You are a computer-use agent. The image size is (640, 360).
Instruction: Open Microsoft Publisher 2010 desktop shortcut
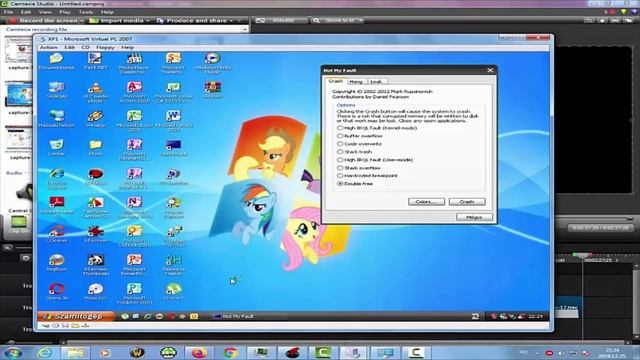134,294
